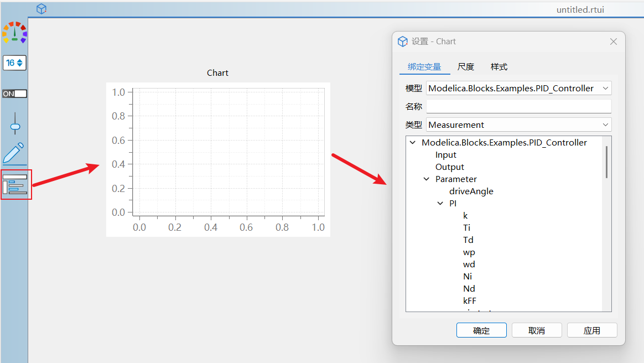Select parameter k under PI
Viewport: 644px width, 363px height.
click(465, 216)
